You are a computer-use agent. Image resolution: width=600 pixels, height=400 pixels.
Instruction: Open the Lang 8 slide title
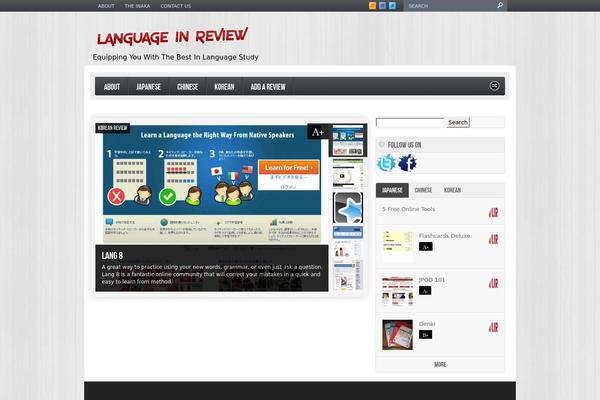(x=112, y=256)
